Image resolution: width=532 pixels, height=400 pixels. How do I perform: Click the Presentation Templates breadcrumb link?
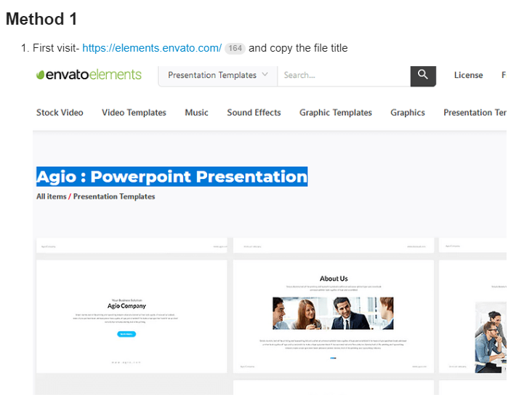tap(114, 196)
